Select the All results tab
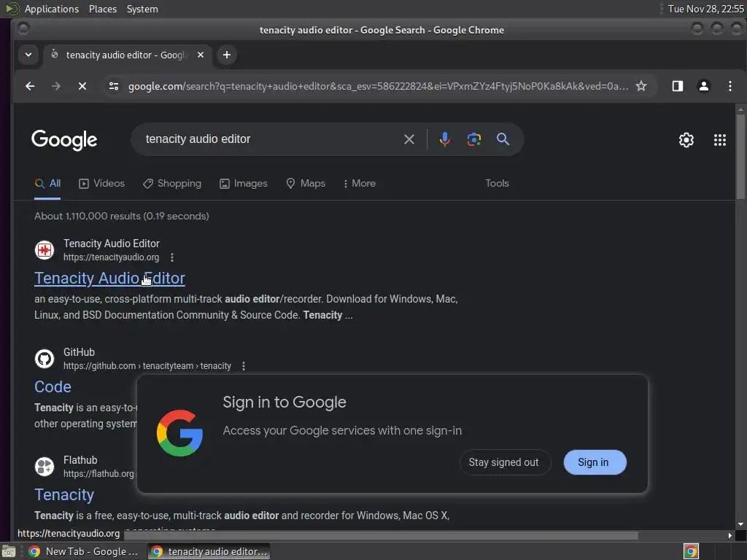The height and width of the screenshot is (560, 747). pos(47,183)
